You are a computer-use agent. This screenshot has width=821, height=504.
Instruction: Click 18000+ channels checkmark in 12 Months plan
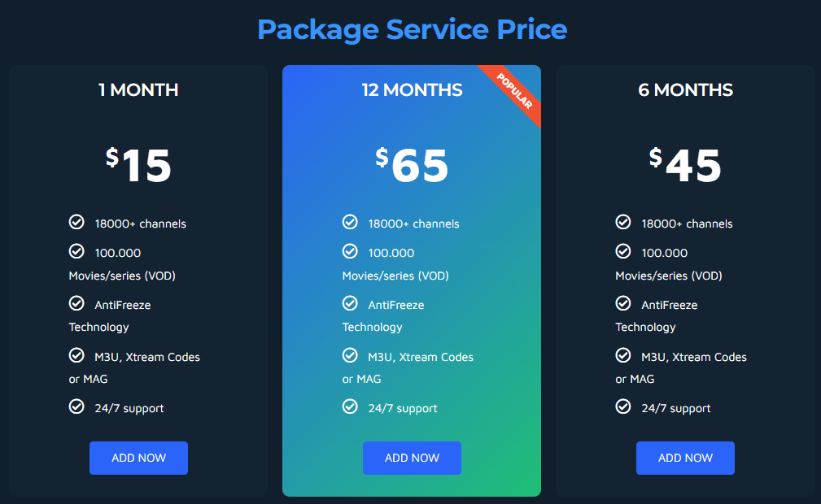tap(350, 222)
